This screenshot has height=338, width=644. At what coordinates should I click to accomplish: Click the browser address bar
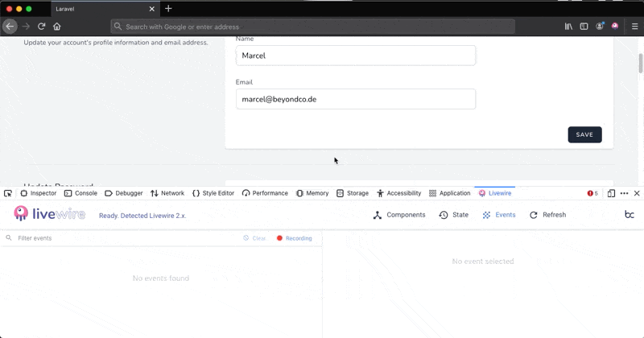tap(312, 27)
